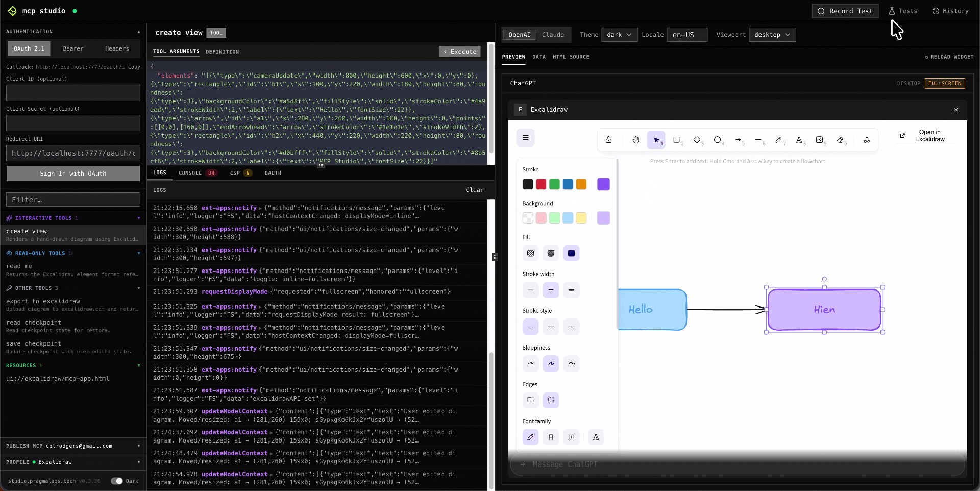The width and height of the screenshot is (980, 491).
Task: Choose the cross-hatch fill style
Action: click(x=551, y=253)
